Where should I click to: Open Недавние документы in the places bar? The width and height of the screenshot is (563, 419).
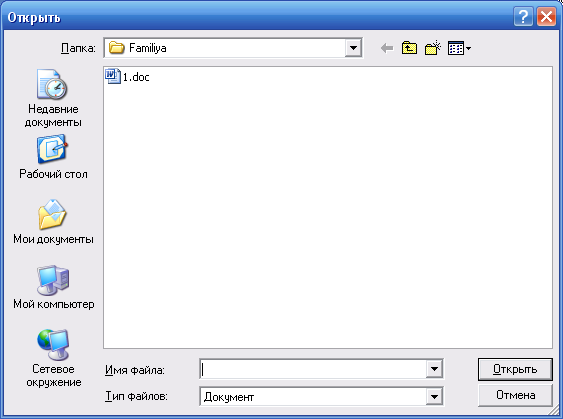53,98
